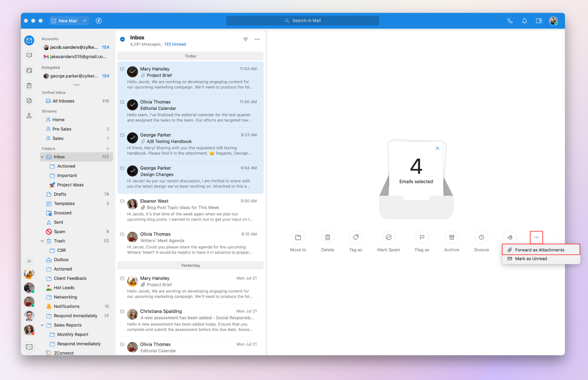This screenshot has height=380, width=588.
Task: Select the jacob.sanders@zylker account
Action: [76, 47]
